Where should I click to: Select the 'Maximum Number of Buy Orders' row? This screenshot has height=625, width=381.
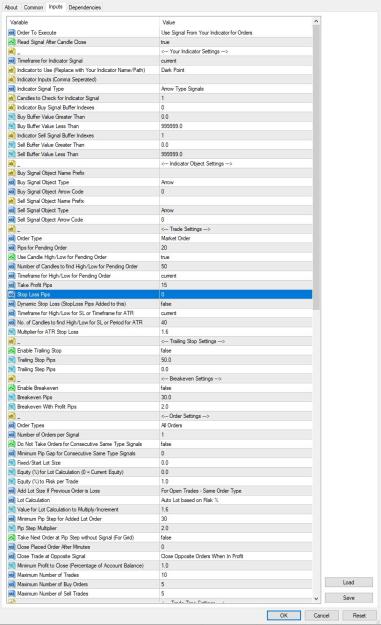click(x=160, y=584)
